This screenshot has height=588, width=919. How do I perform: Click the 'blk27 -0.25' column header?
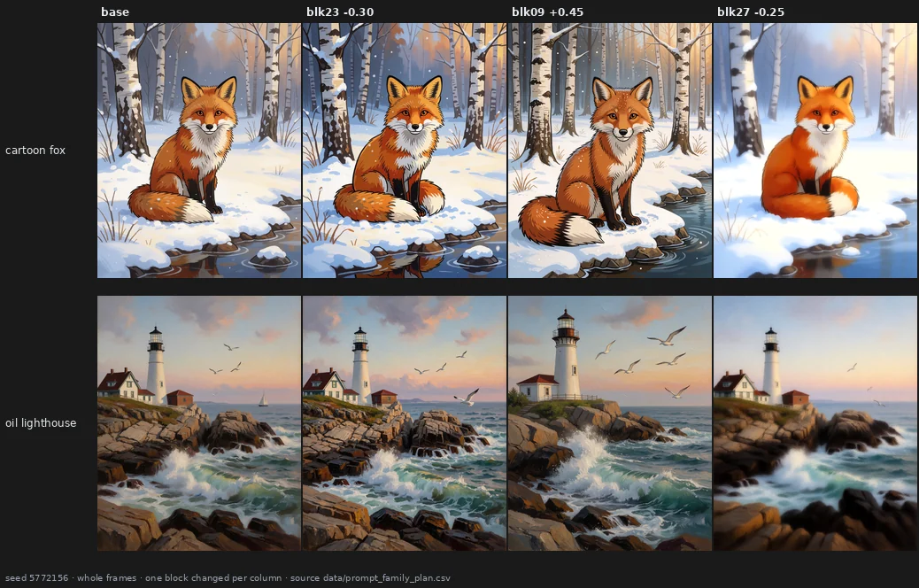coord(751,12)
